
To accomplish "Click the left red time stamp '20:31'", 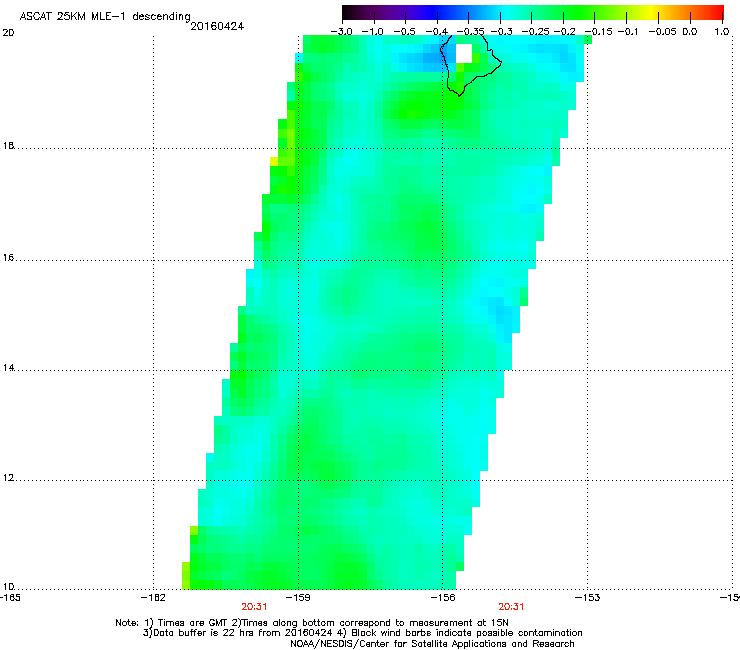I will 254,607.
